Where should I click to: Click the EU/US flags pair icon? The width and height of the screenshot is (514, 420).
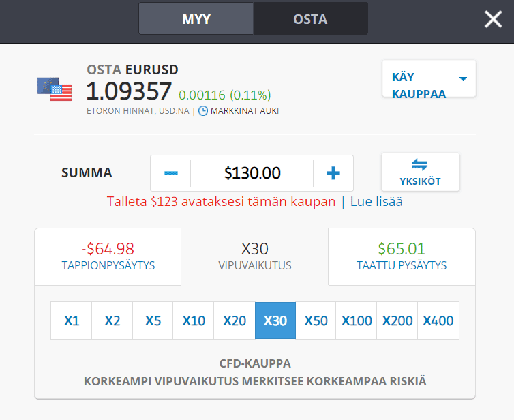[55, 89]
